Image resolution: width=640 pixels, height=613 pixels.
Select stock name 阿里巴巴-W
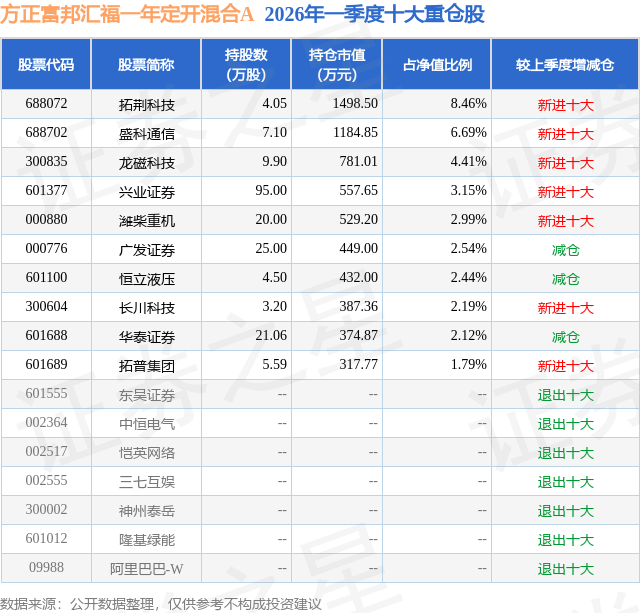point(147,569)
